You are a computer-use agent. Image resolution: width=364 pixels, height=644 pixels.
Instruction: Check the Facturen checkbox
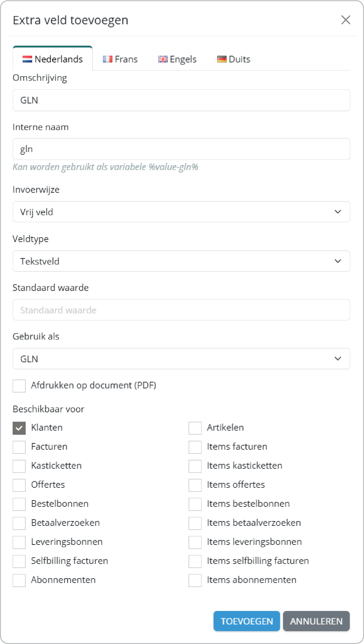click(19, 447)
